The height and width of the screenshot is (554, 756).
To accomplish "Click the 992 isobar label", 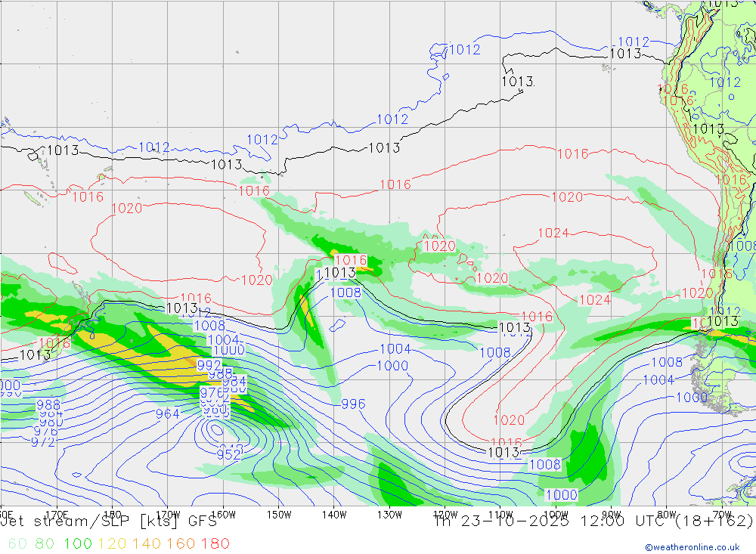I will point(209,366).
